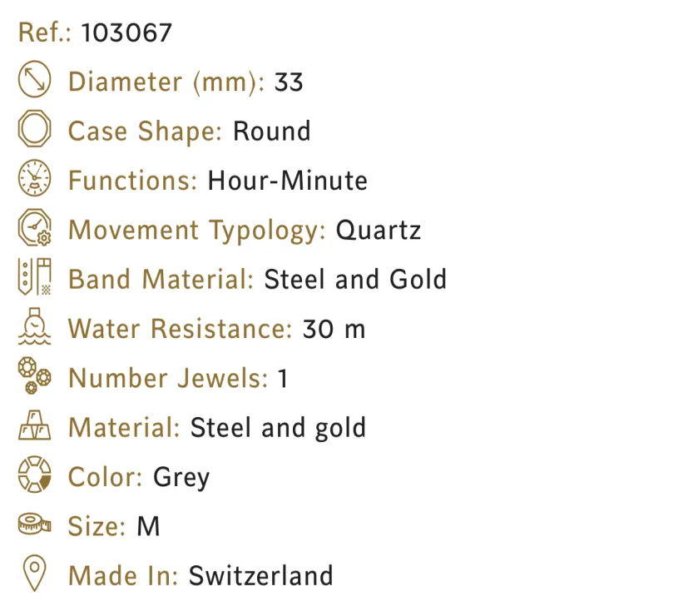698x616 pixels.
Task: Click the Number Jewels gems icon
Action: coord(34,377)
